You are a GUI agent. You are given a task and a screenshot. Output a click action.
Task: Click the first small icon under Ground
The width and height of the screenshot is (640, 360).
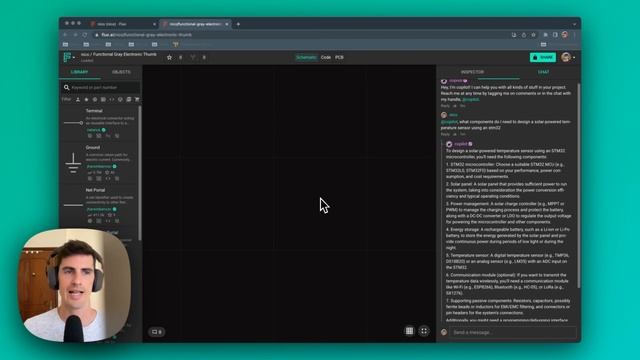pyautogui.click(x=90, y=178)
